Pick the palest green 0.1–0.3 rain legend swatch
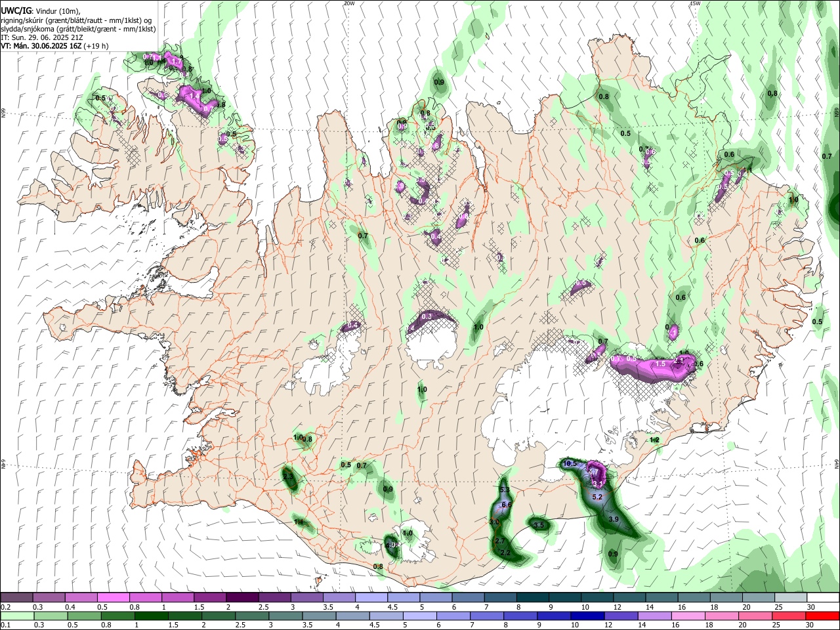The image size is (840, 630). point(17,616)
